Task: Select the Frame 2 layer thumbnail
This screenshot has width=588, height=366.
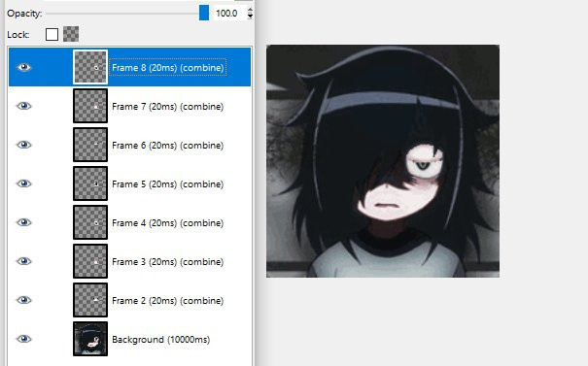Action: click(x=90, y=300)
